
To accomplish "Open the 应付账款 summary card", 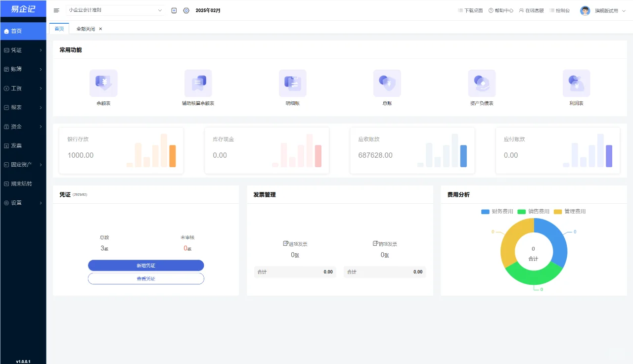I will coord(558,150).
